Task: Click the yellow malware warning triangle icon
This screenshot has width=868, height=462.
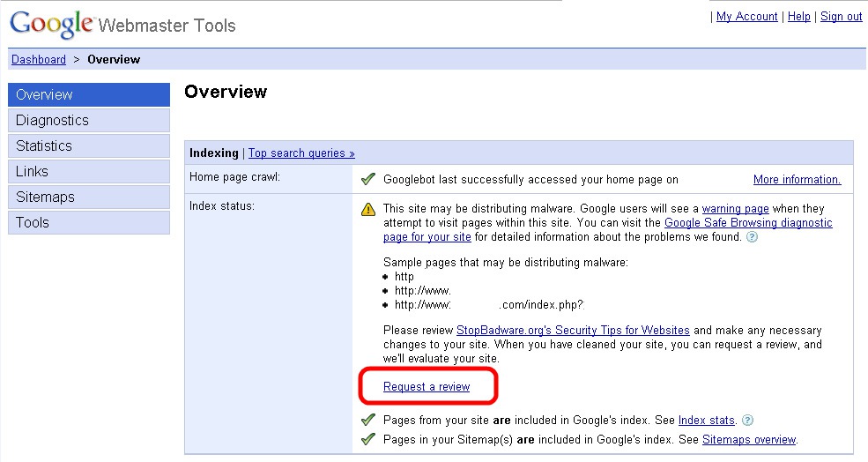Action: (x=368, y=209)
